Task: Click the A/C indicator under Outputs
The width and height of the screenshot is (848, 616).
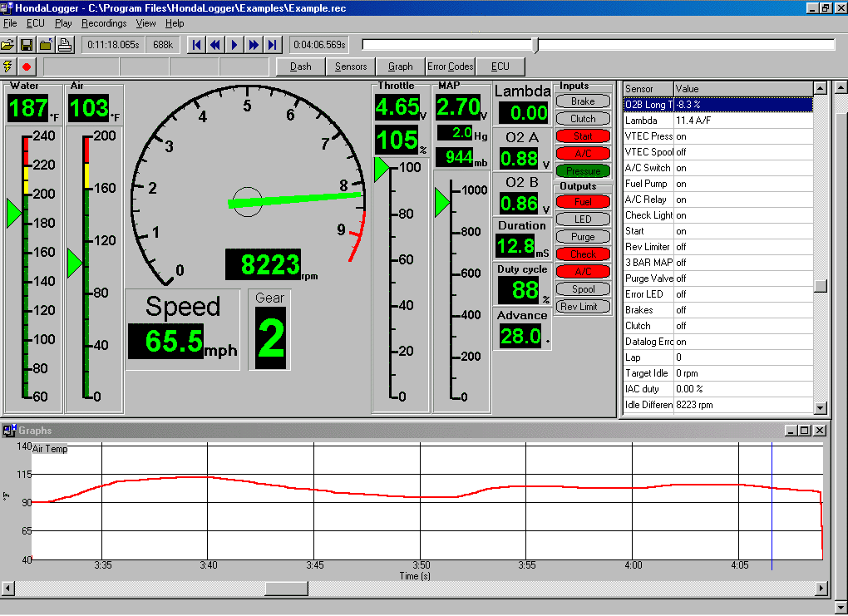Action: pyautogui.click(x=583, y=272)
